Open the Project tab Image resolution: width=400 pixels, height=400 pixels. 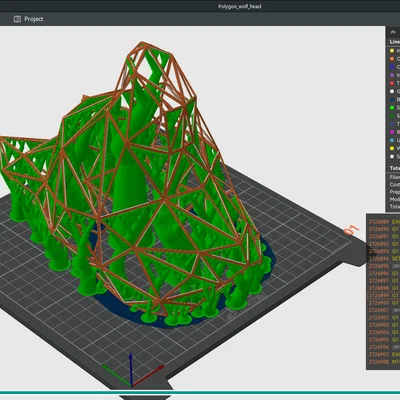(29, 19)
